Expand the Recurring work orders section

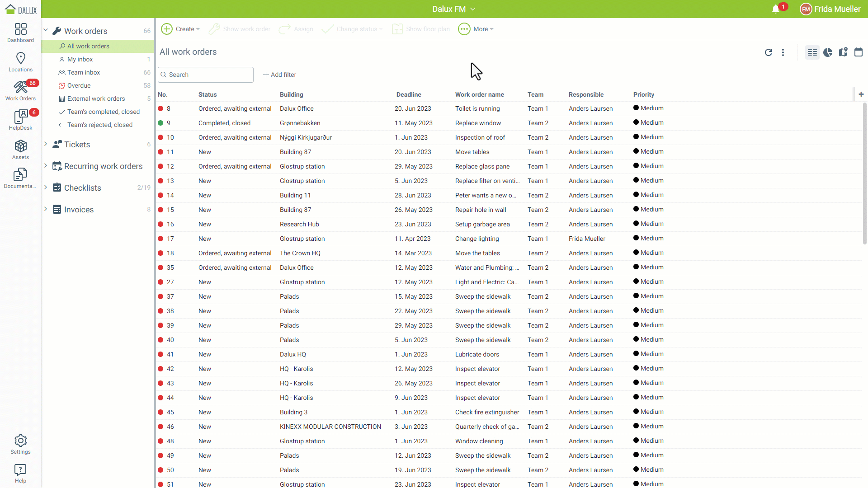point(46,166)
